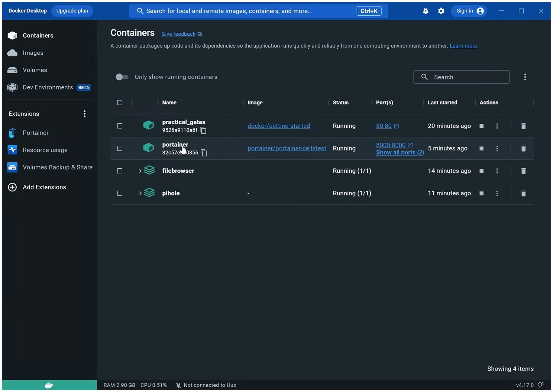Toggle Only show running containers
Viewport: 553px width, 392px height.
point(122,77)
